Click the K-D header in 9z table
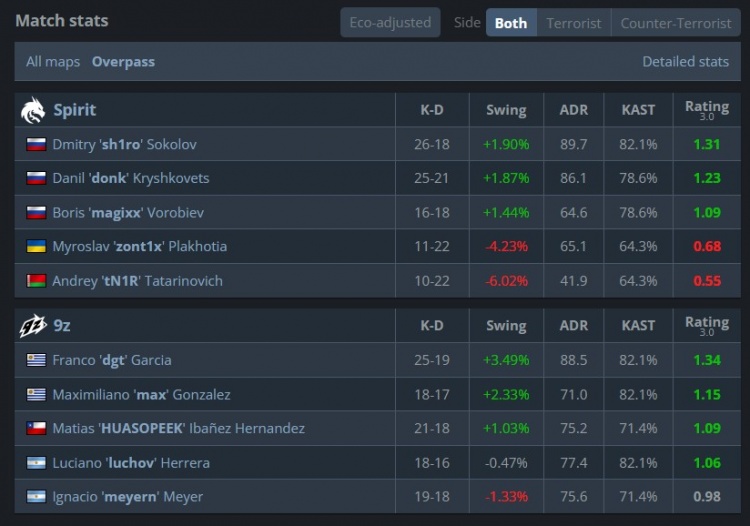This screenshot has height=526, width=750. pyautogui.click(x=432, y=326)
